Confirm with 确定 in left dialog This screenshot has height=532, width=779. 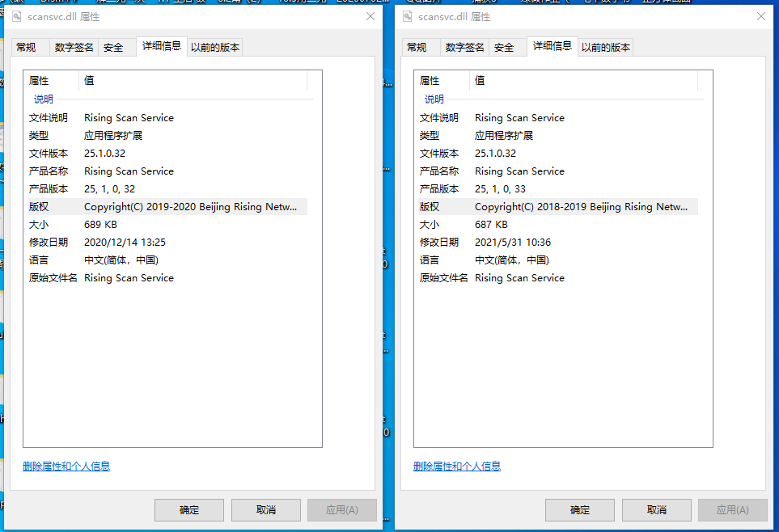189,510
